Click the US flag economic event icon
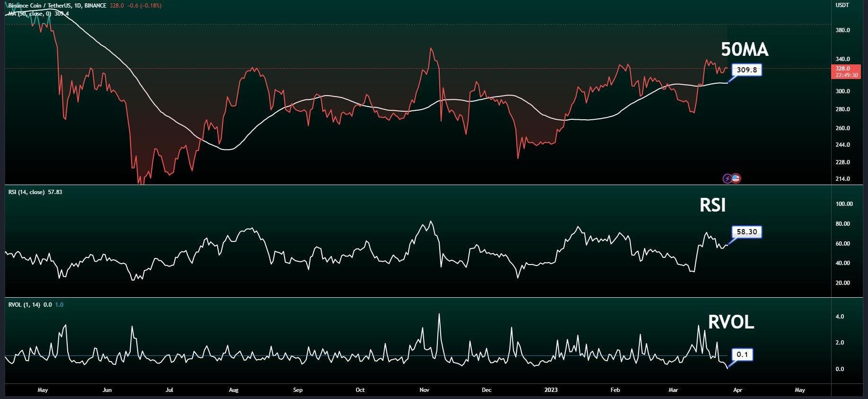 pos(736,178)
